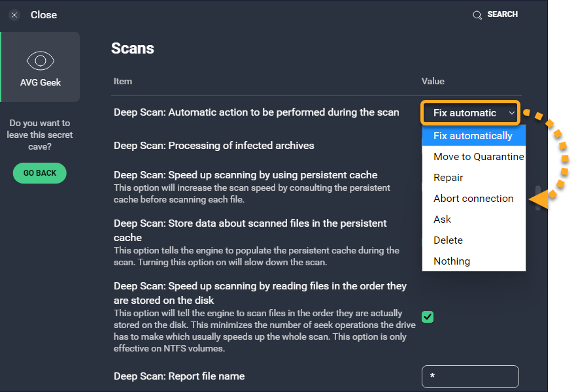Screen dimensions: 576x392
Task: Click the Item column header
Action: [x=123, y=82]
